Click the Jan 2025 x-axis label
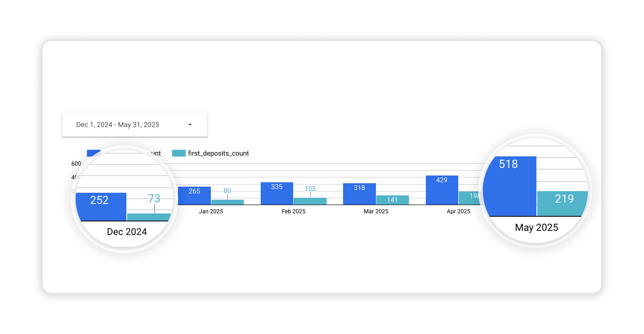The width and height of the screenshot is (644, 334). (211, 211)
